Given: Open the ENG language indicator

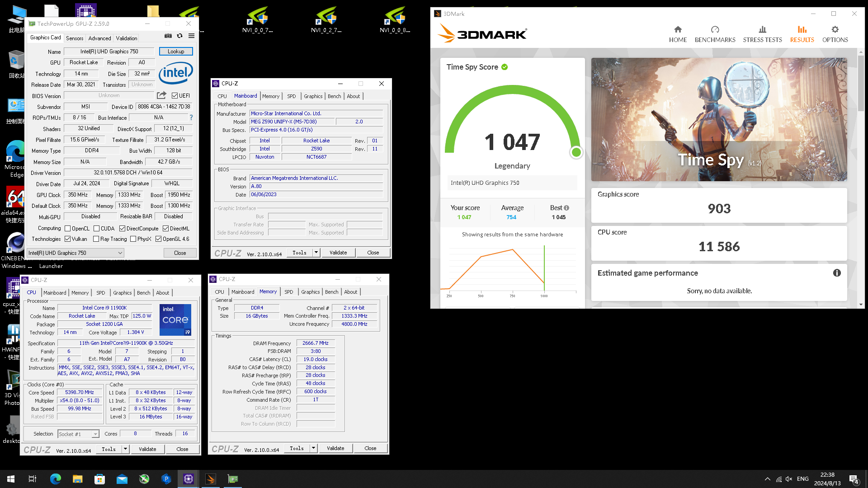Looking at the screenshot, I should click(803, 479).
